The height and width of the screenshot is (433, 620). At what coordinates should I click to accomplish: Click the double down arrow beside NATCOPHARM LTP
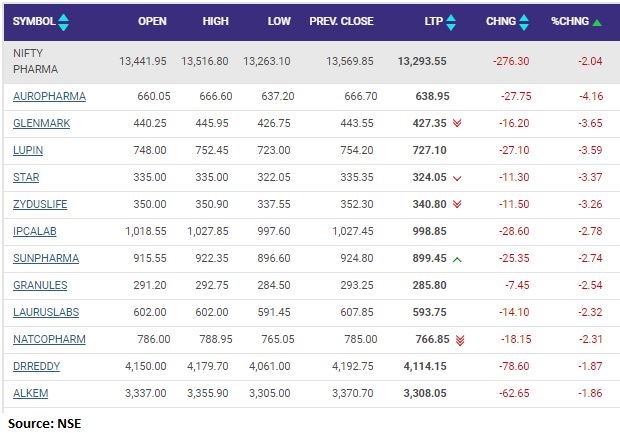[459, 340]
